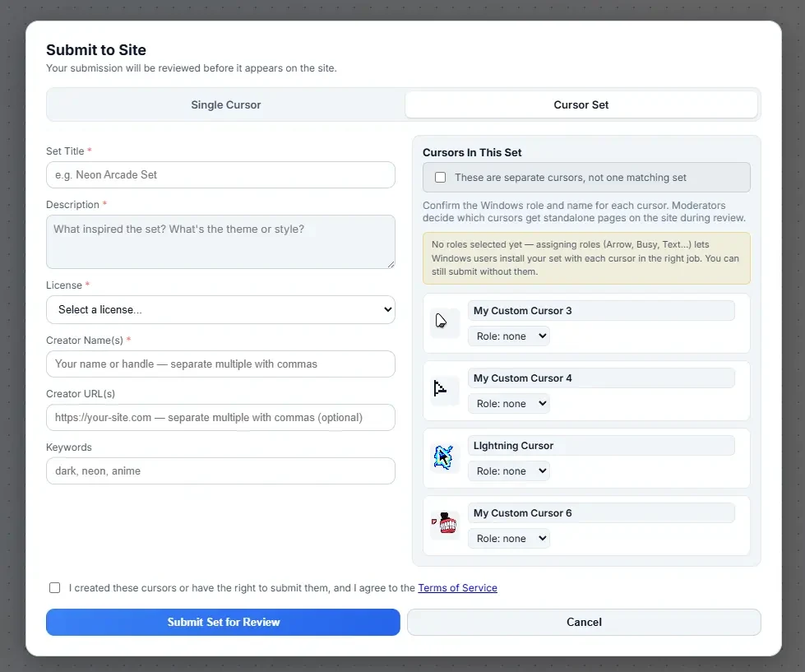Viewport: 805px width, 672px height.
Task: Edit the My Custom Cursor 6 name field
Action: 601,513
